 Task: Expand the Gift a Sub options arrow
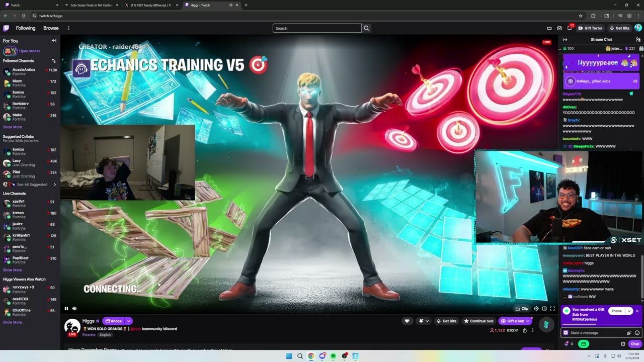(528, 321)
